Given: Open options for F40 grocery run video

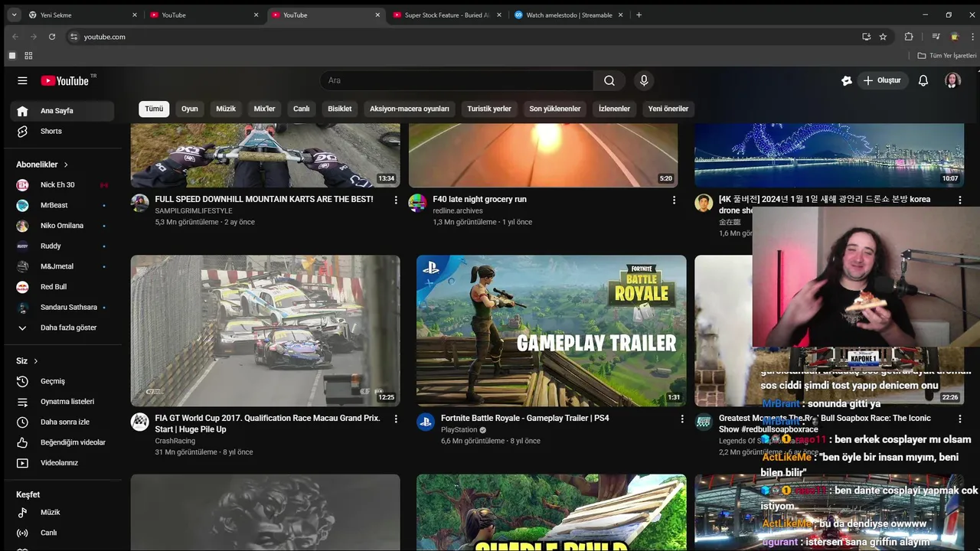Looking at the screenshot, I should point(674,200).
